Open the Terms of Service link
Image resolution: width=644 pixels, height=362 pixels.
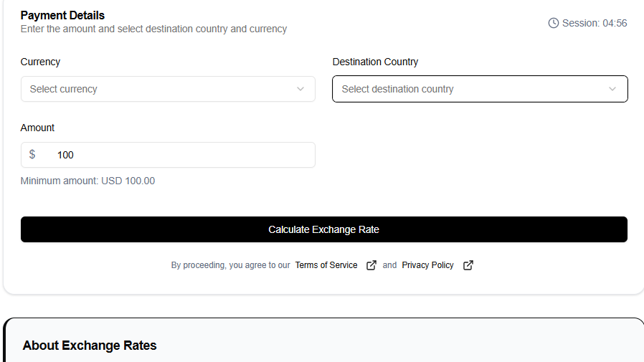pos(326,265)
